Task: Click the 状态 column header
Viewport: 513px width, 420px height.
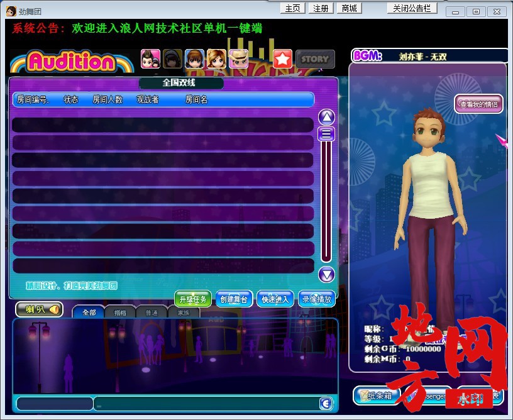Action: coord(70,99)
